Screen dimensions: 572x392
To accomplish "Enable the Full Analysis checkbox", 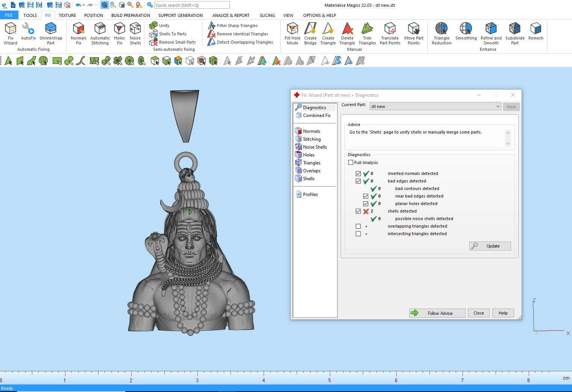I will [351, 163].
